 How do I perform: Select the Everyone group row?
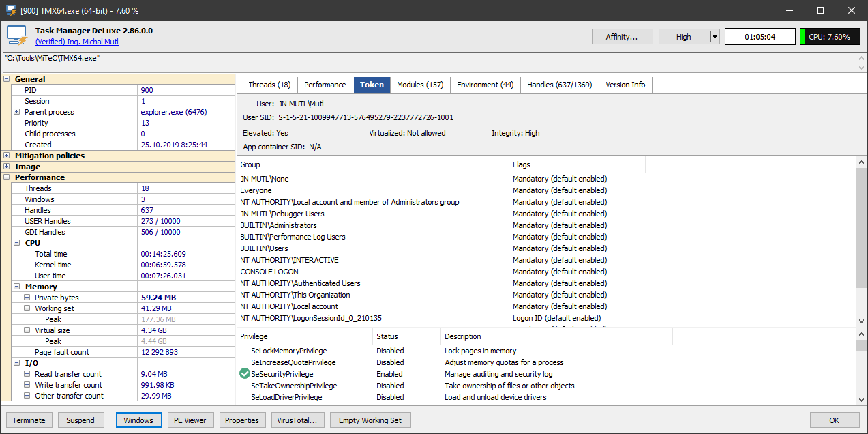(x=546, y=190)
